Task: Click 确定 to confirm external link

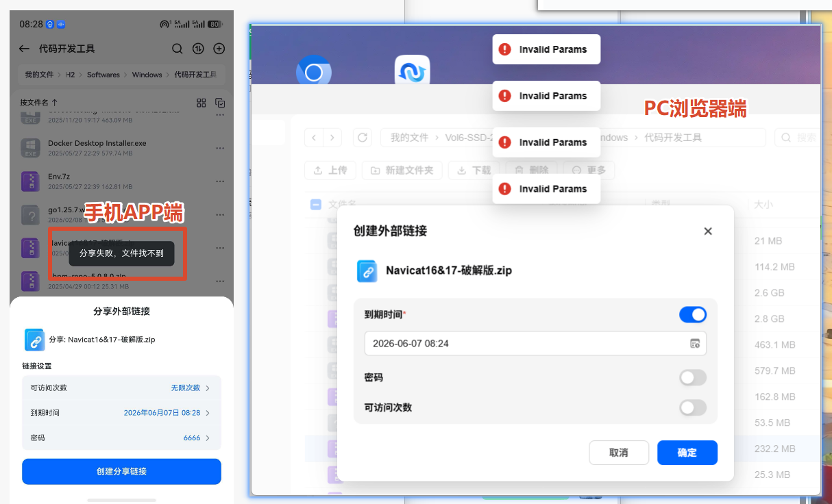Action: pyautogui.click(x=687, y=453)
